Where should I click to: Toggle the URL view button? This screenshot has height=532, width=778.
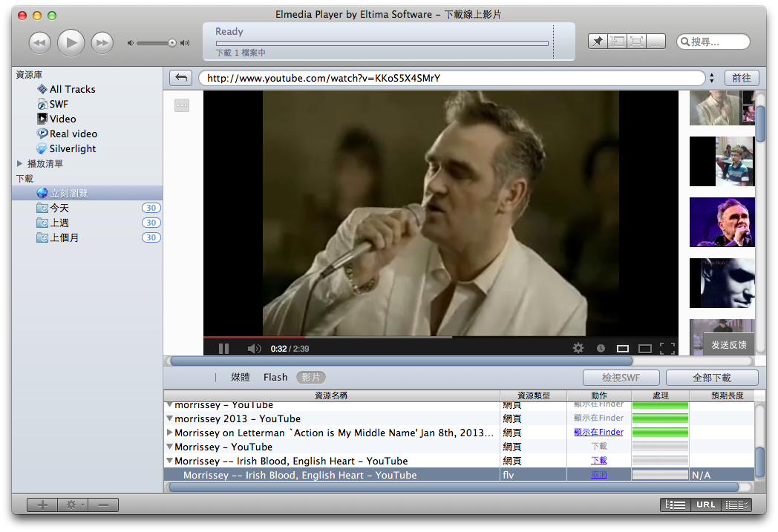(705, 505)
